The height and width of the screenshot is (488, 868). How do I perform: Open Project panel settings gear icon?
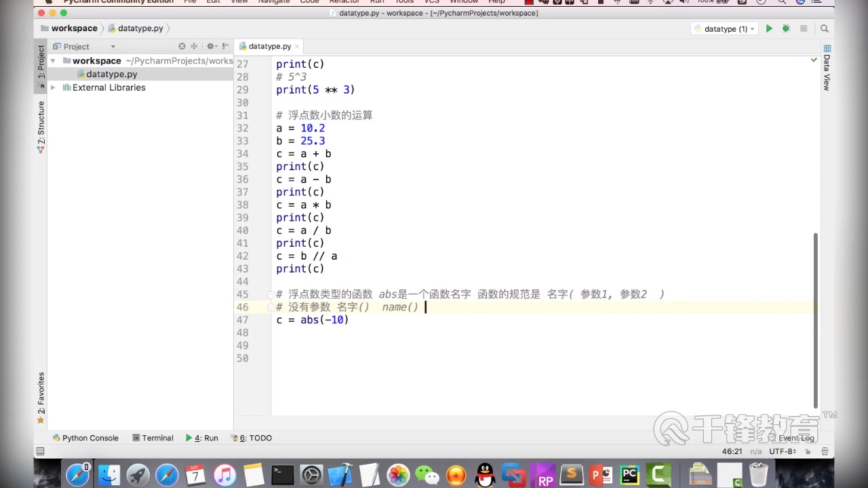210,46
